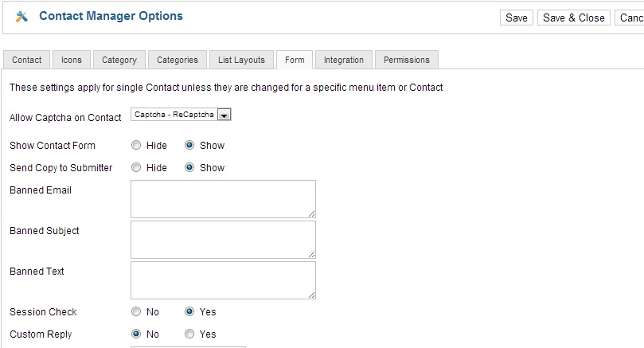
Task: Switch to the List Layouts tab
Action: coord(241,60)
